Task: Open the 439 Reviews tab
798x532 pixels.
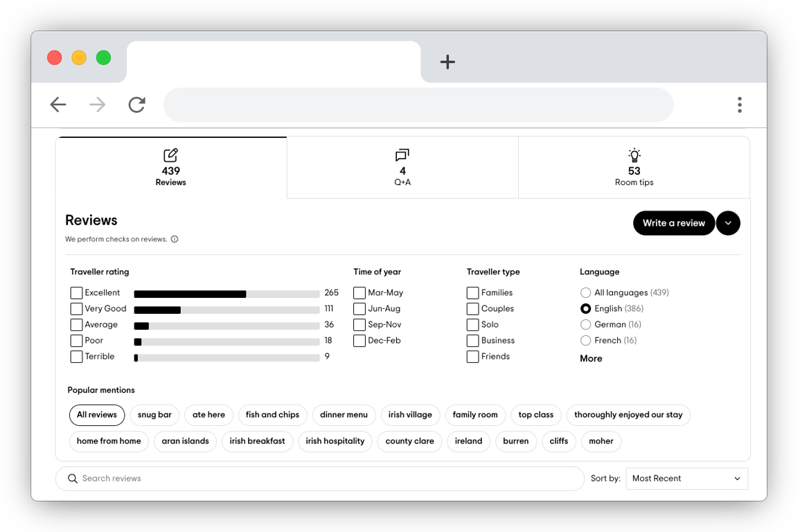Action: coord(171,168)
